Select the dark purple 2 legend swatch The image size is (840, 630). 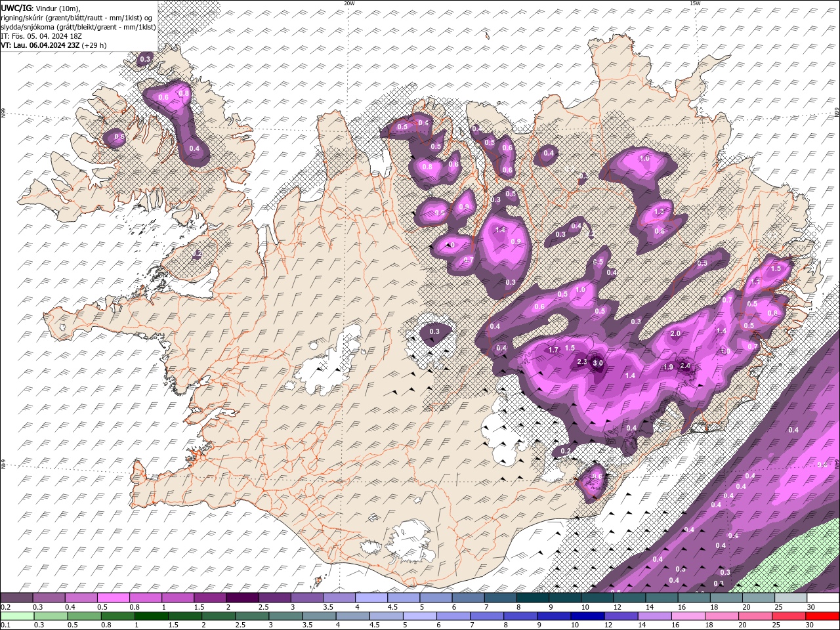click(242, 598)
